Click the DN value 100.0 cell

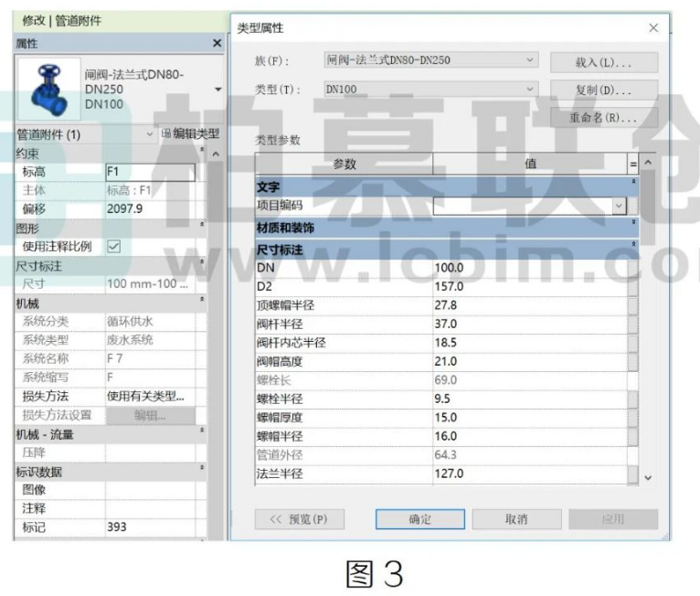530,268
